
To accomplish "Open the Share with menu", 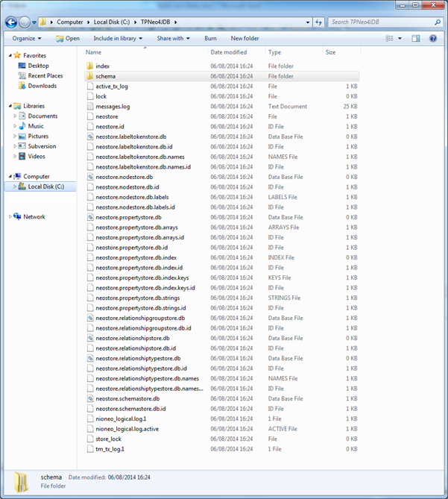I will 173,39.
